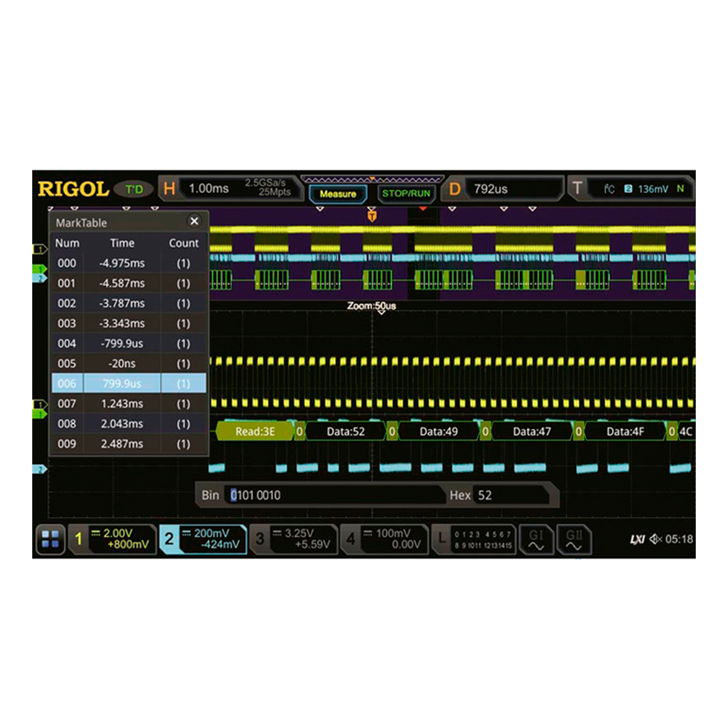Screen dimensions: 728x728
Task: Open the delay D settings icon
Action: tap(454, 189)
